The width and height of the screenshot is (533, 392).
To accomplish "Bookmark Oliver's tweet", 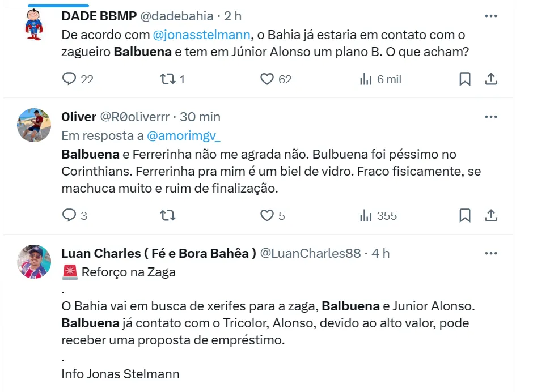I will [x=465, y=215].
